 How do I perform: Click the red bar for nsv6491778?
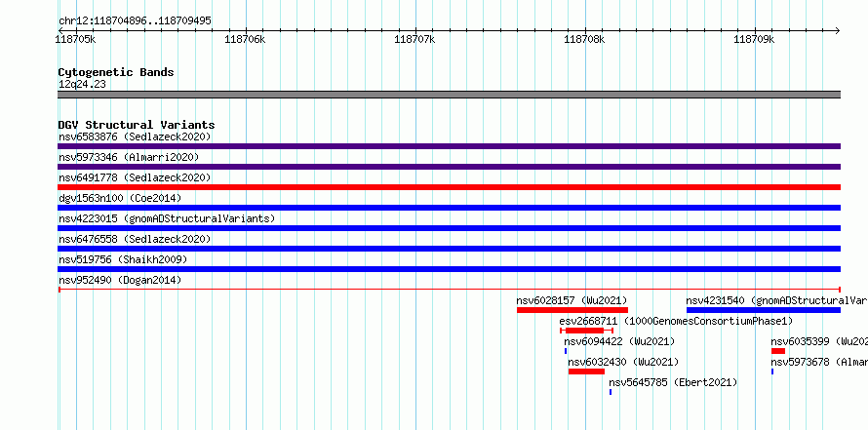449,187
